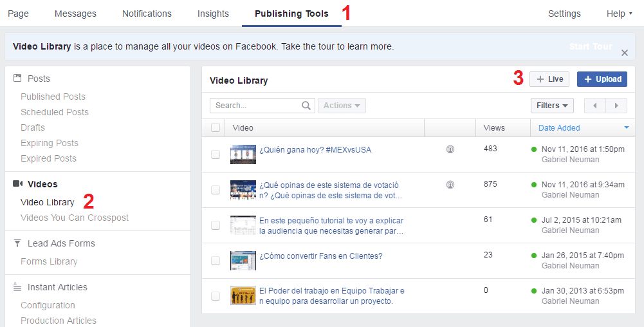Screen dimensions: 644x327
Task: Click the video search input field
Action: point(256,106)
